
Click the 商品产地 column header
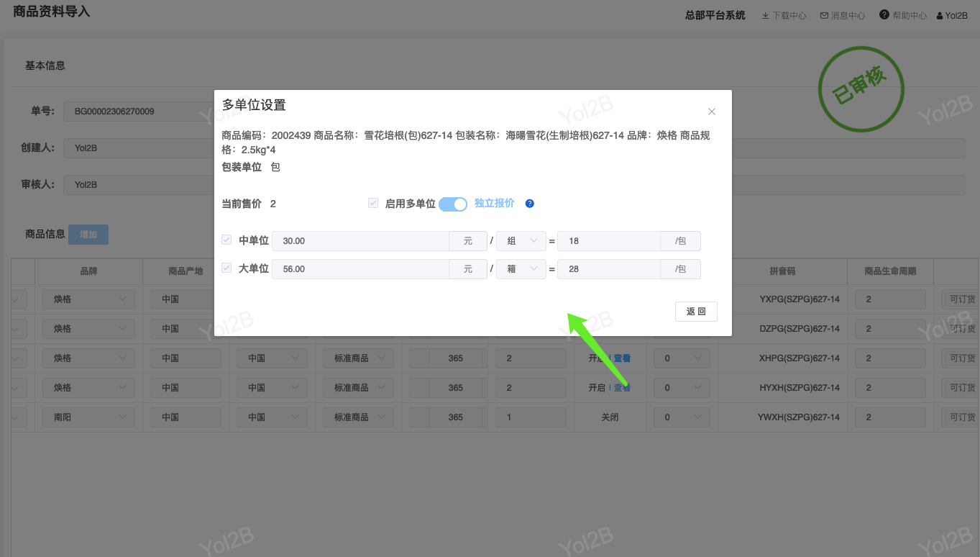[186, 271]
